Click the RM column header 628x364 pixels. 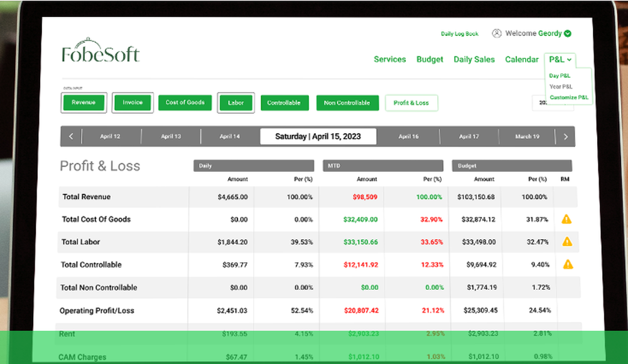tap(565, 179)
